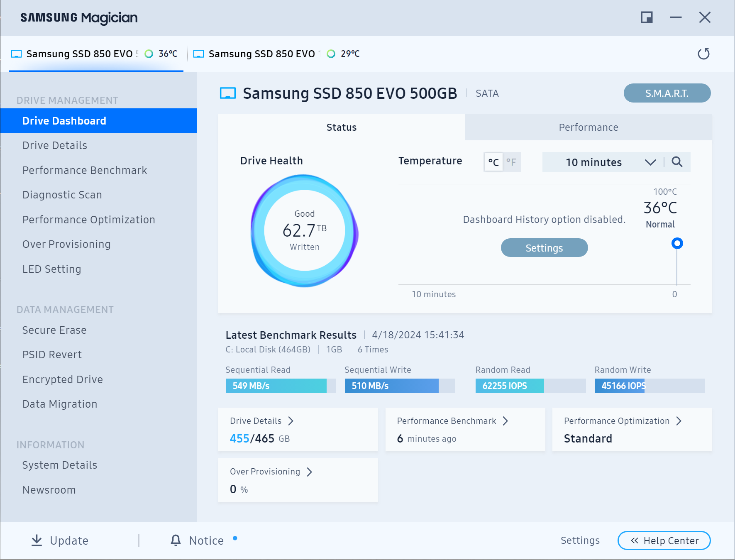Click the Sequential Read 549 MB/s bar

coord(281,386)
